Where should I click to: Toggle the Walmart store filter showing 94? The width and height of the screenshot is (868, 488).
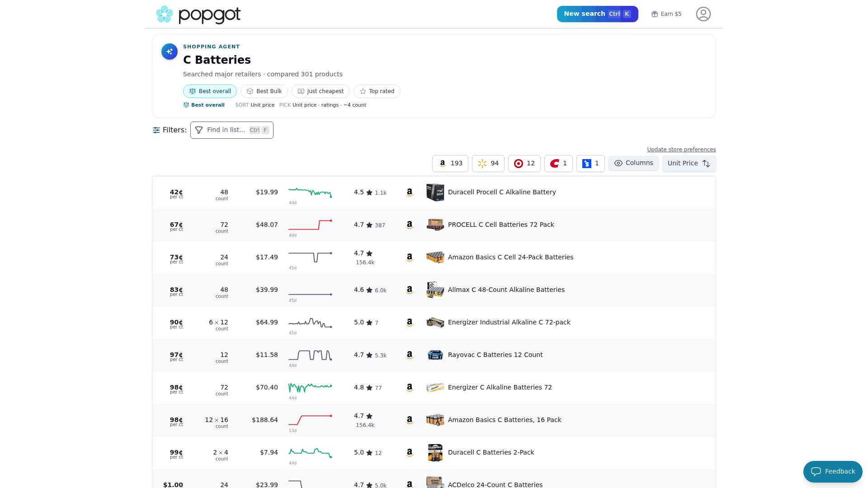pyautogui.click(x=488, y=164)
